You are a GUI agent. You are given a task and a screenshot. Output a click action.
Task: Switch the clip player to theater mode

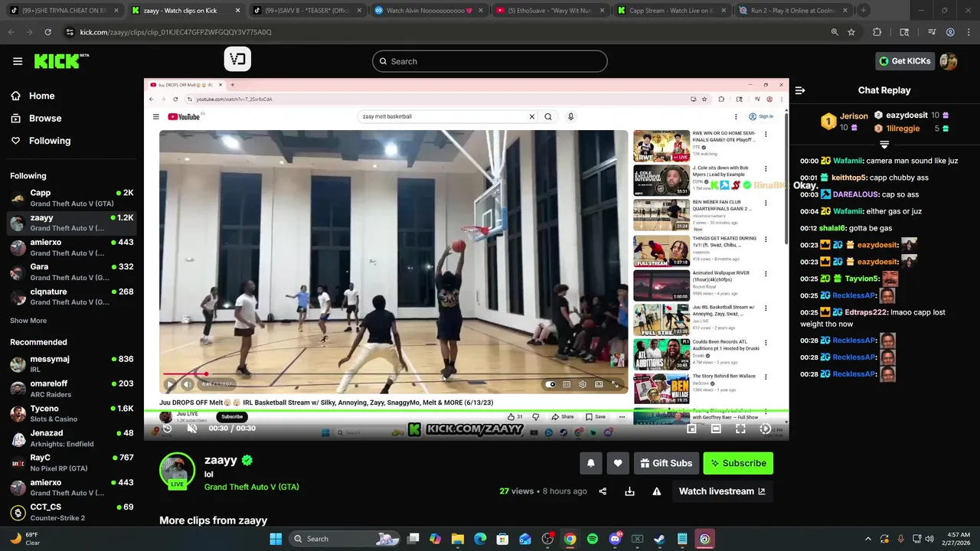tap(716, 429)
